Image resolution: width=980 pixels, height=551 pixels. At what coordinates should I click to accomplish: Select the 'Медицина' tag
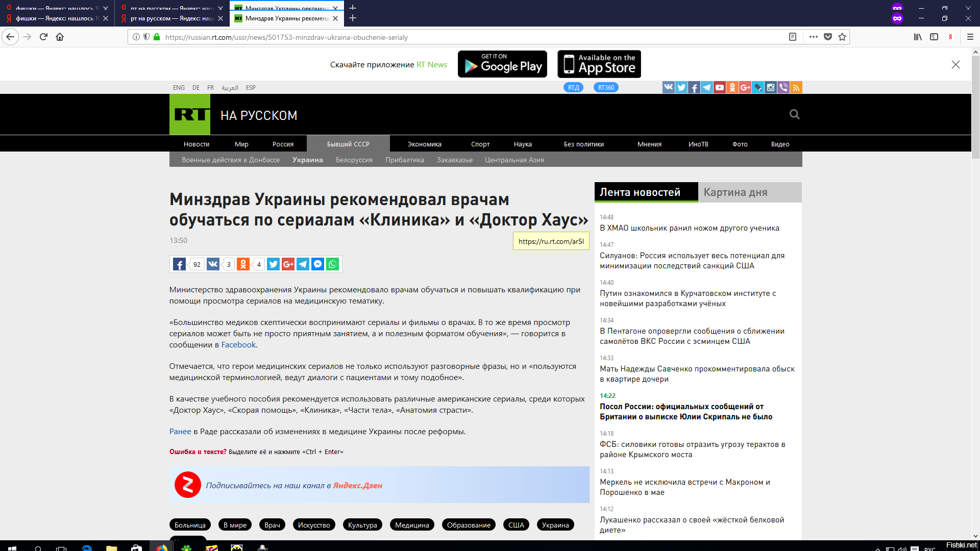[412, 524]
